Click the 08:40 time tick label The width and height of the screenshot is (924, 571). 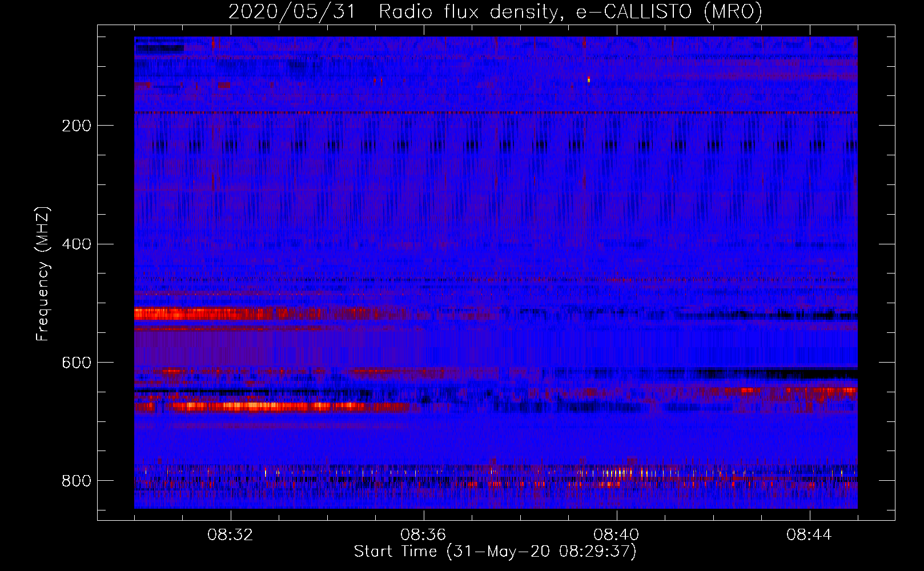(616, 535)
